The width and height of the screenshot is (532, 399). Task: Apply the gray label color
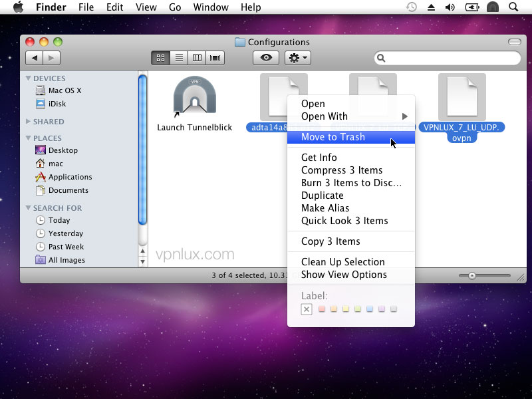coord(394,309)
